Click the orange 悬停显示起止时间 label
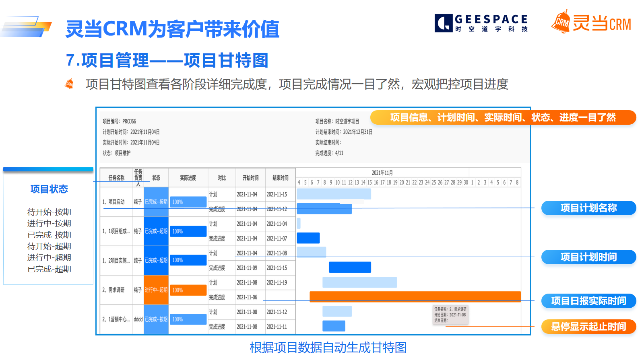644x362 pixels. coord(588,327)
